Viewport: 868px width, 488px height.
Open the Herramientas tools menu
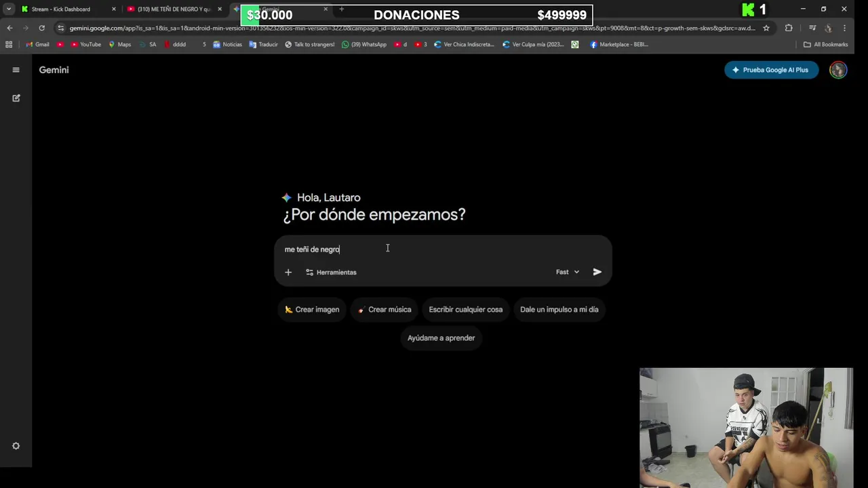pyautogui.click(x=331, y=272)
